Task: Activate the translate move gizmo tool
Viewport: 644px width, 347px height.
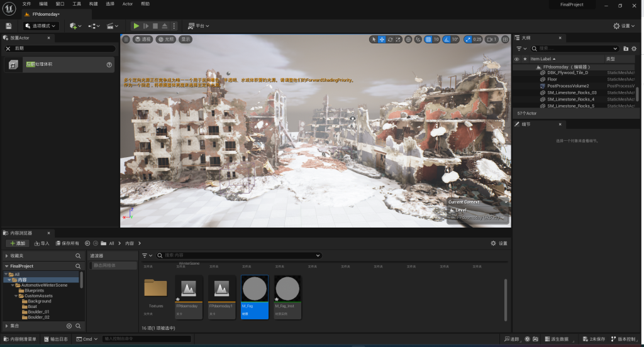Action: (382, 40)
